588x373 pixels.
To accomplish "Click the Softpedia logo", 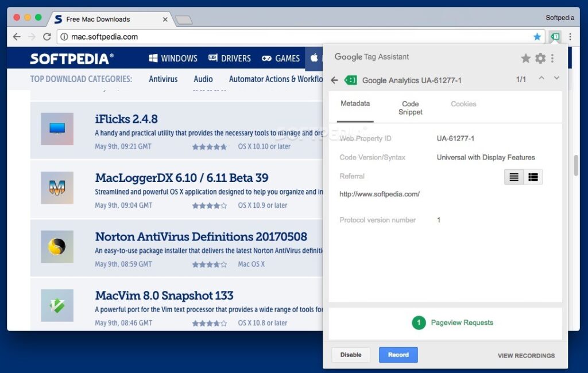I will pos(72,59).
